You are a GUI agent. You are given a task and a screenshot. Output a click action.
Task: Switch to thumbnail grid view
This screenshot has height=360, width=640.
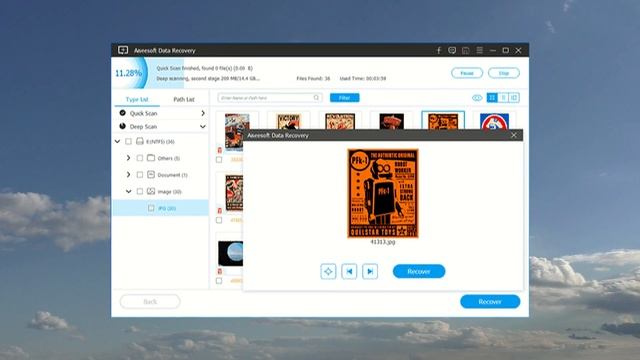click(x=492, y=98)
